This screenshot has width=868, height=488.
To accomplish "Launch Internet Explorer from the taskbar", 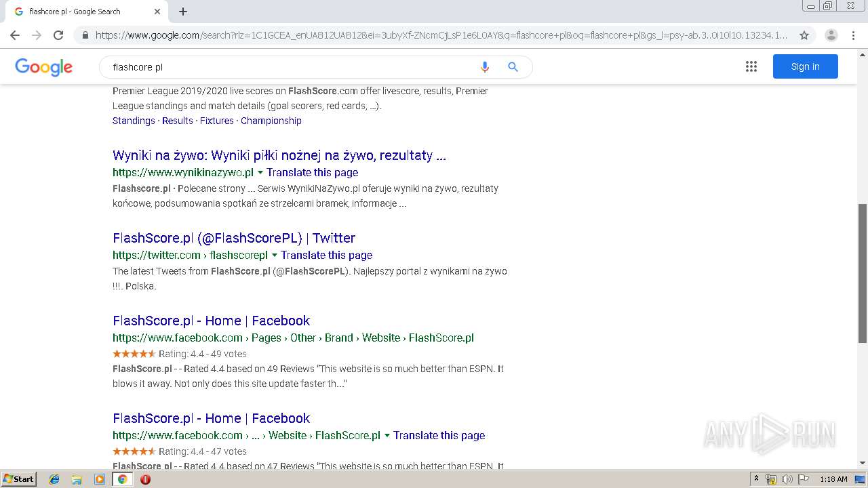I will coord(54,479).
